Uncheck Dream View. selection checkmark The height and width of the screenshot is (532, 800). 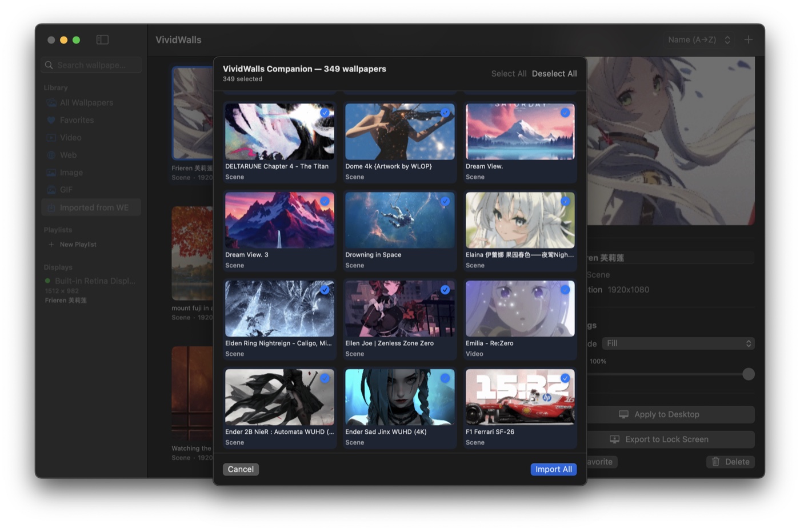565,113
